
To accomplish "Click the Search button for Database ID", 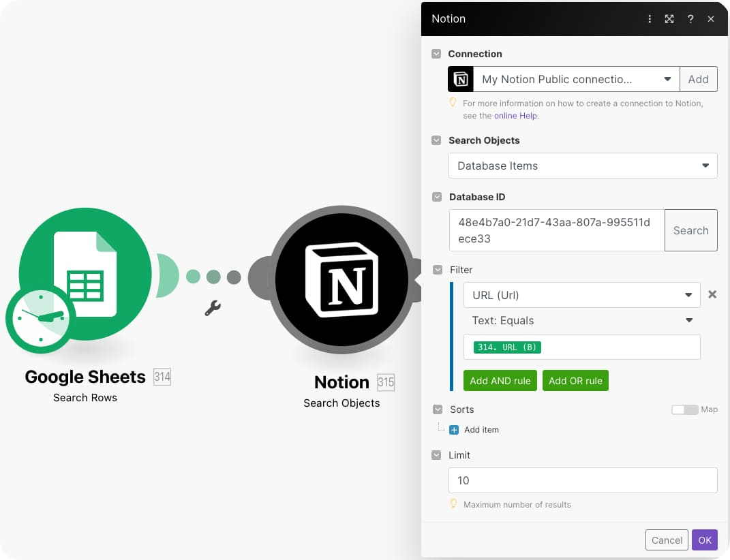I will (x=691, y=230).
